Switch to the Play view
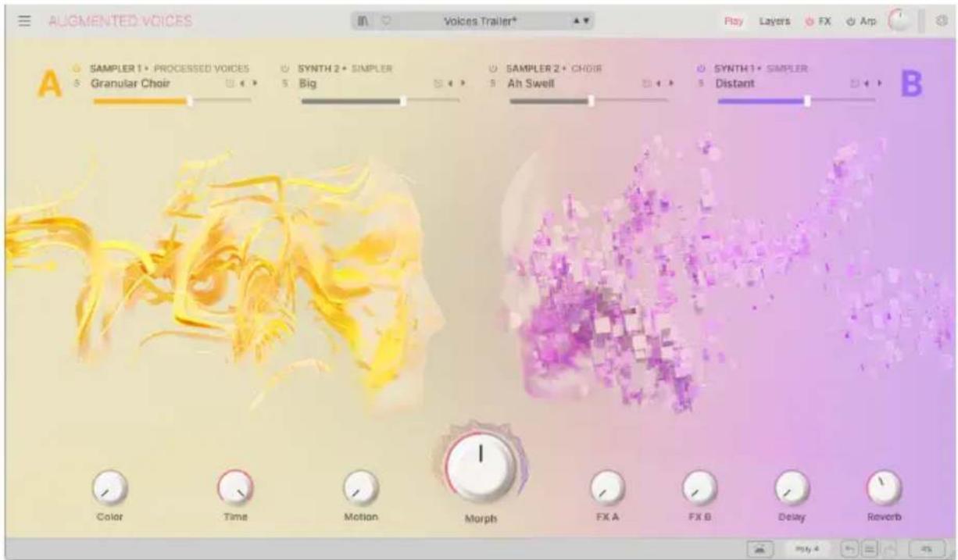 click(x=734, y=22)
